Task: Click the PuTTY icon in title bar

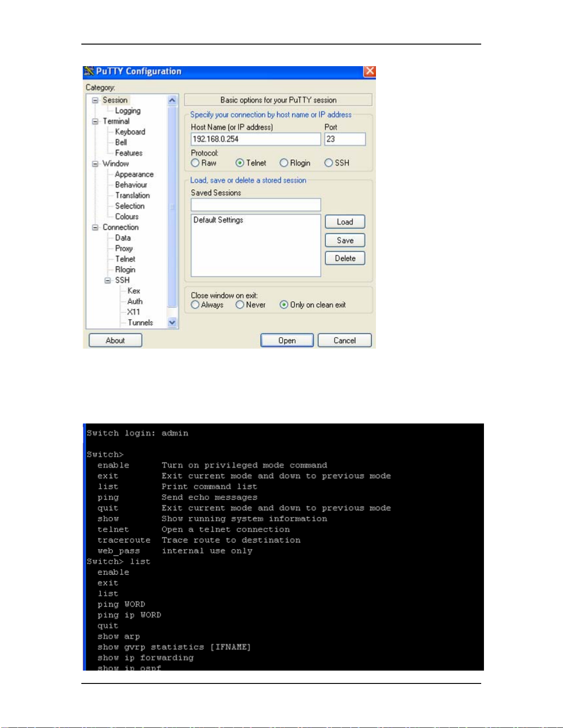Action: (x=89, y=71)
